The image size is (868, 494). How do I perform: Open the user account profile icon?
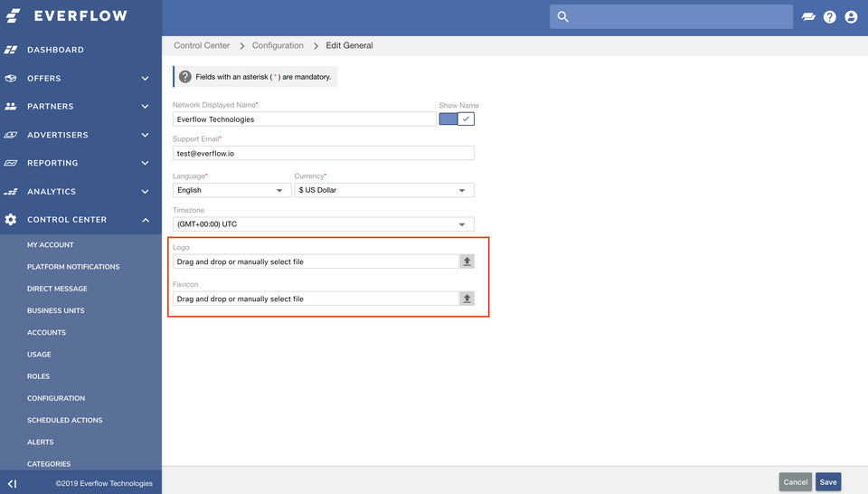coord(851,17)
